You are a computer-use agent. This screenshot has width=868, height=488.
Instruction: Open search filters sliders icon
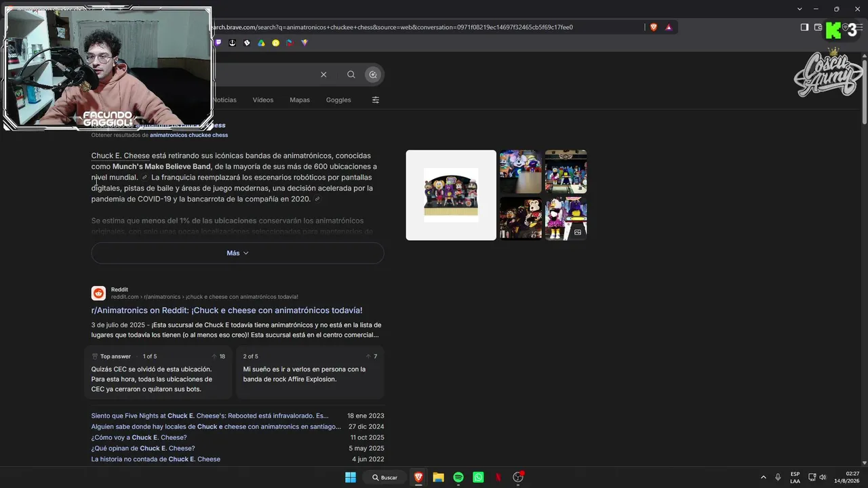click(376, 100)
